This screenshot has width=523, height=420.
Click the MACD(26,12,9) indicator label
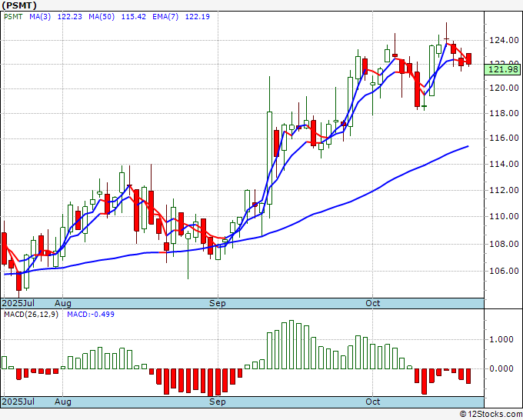pos(31,315)
